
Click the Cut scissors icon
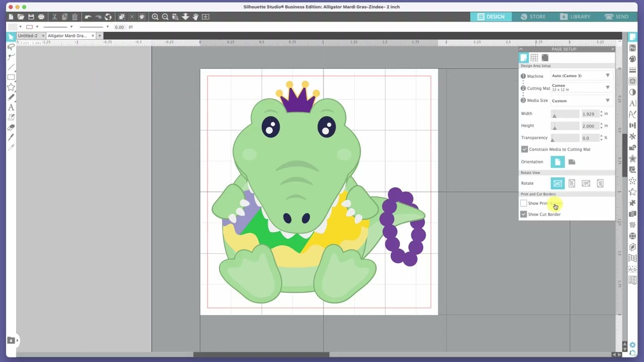(54, 17)
